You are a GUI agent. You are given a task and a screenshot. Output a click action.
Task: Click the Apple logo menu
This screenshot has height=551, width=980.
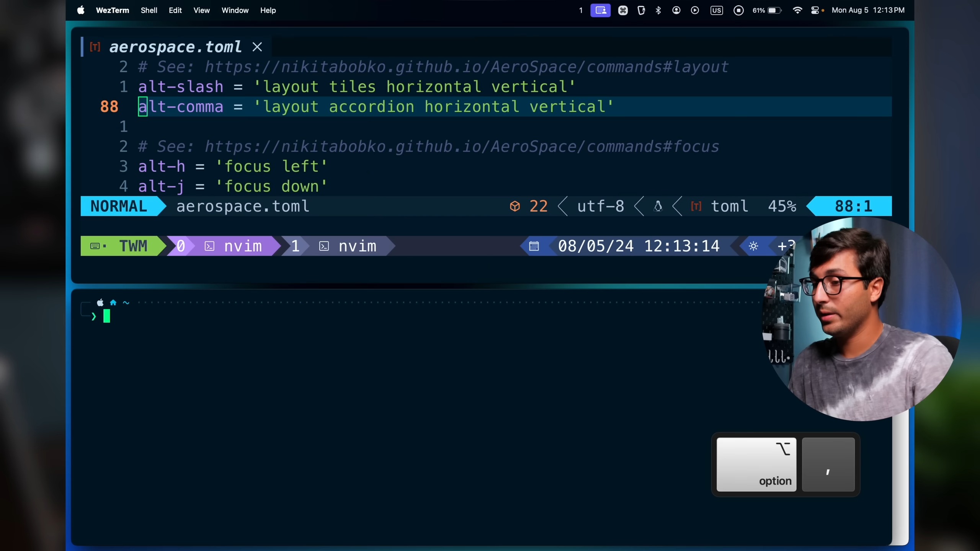pyautogui.click(x=81, y=10)
